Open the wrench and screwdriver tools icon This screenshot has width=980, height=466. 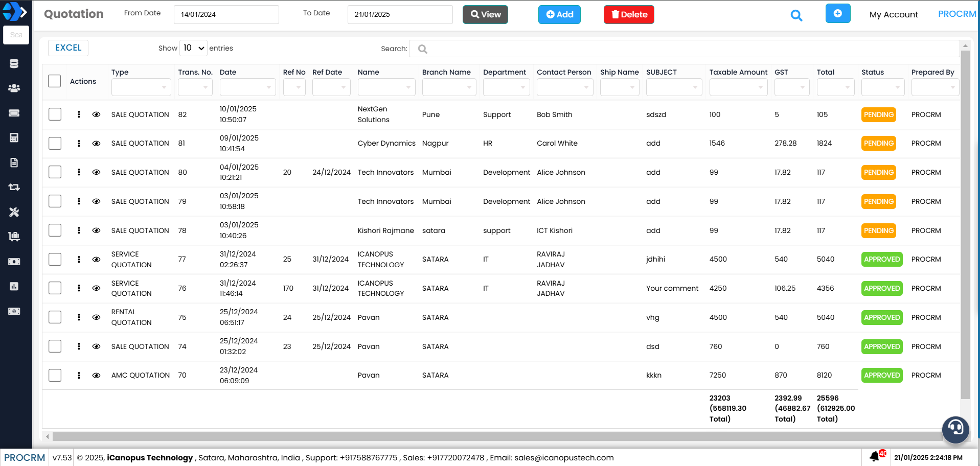tap(14, 212)
